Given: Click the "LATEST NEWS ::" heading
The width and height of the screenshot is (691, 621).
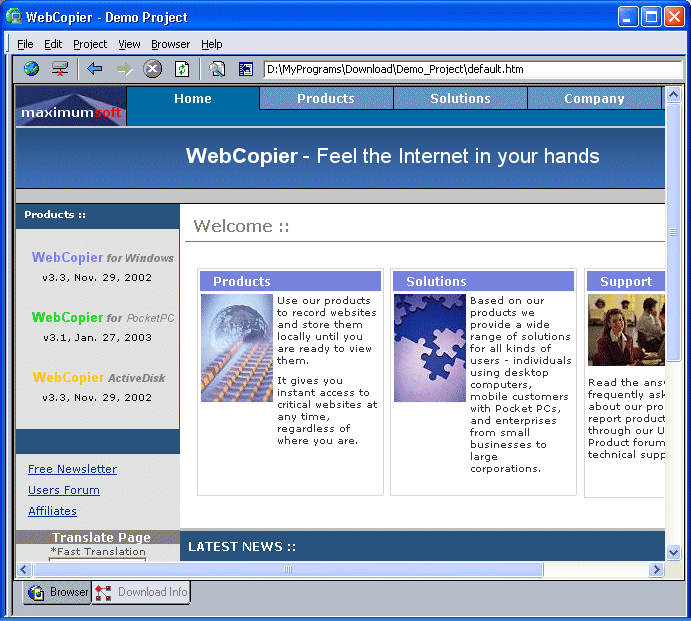Looking at the screenshot, I should (x=242, y=547).
